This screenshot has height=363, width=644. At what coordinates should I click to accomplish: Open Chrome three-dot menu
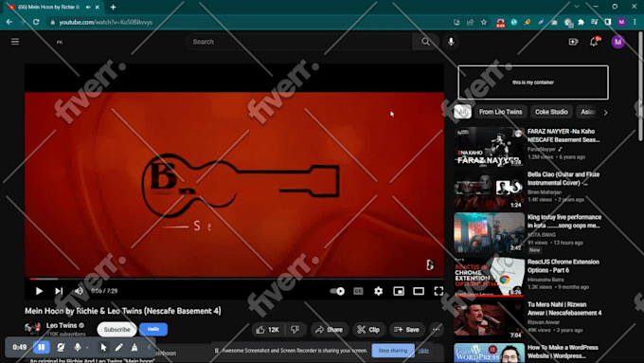point(635,22)
